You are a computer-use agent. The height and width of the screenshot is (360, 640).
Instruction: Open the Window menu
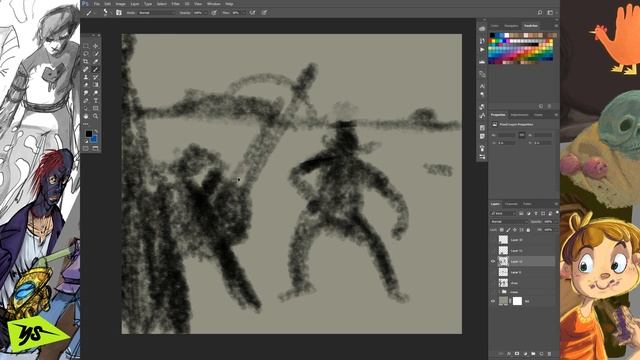(x=213, y=4)
